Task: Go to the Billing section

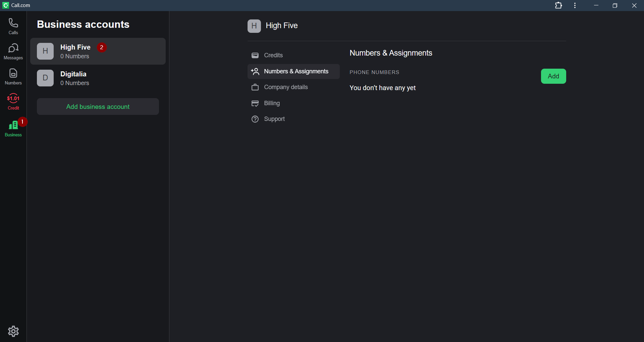Action: pos(271,103)
